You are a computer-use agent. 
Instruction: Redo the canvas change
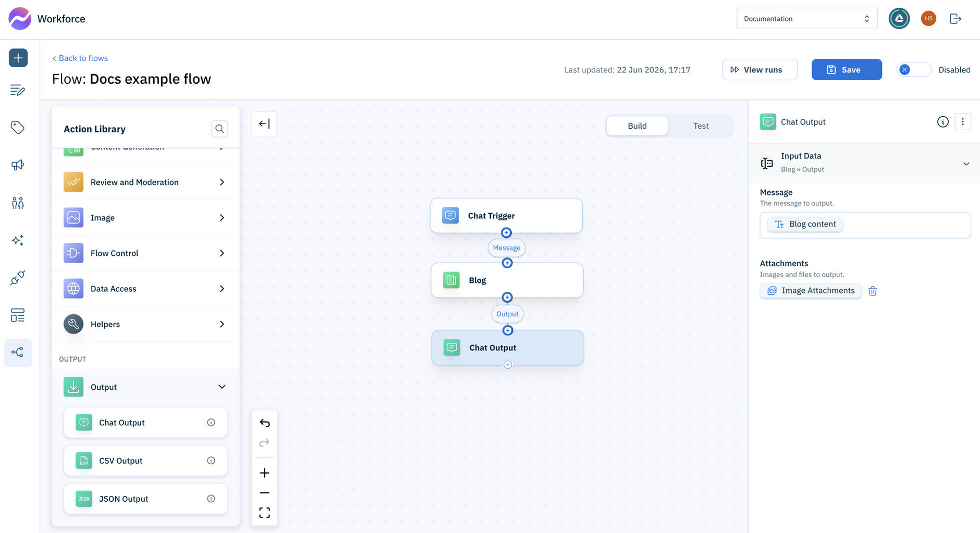[264, 443]
